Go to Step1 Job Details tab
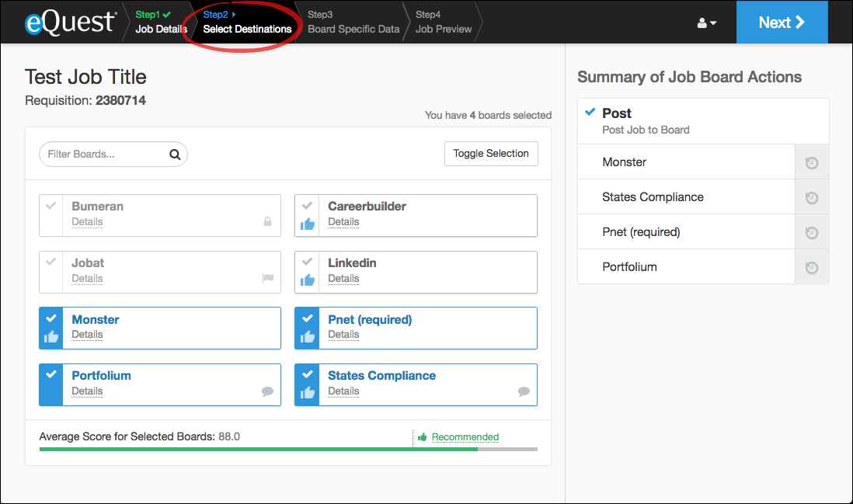 (x=161, y=22)
